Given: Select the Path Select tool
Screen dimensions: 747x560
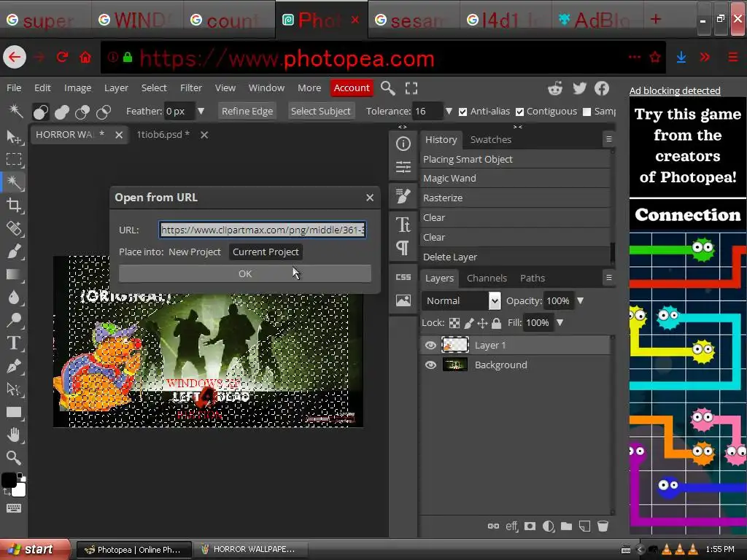Looking at the screenshot, I should 14,389.
